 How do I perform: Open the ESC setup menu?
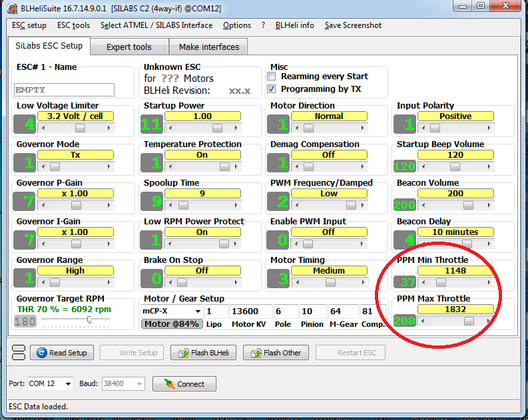tap(29, 25)
